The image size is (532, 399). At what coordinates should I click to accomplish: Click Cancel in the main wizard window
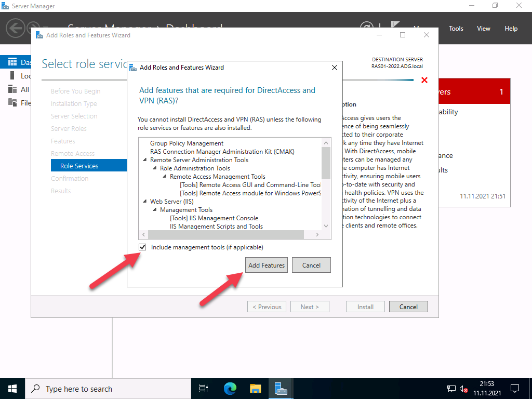(408, 307)
